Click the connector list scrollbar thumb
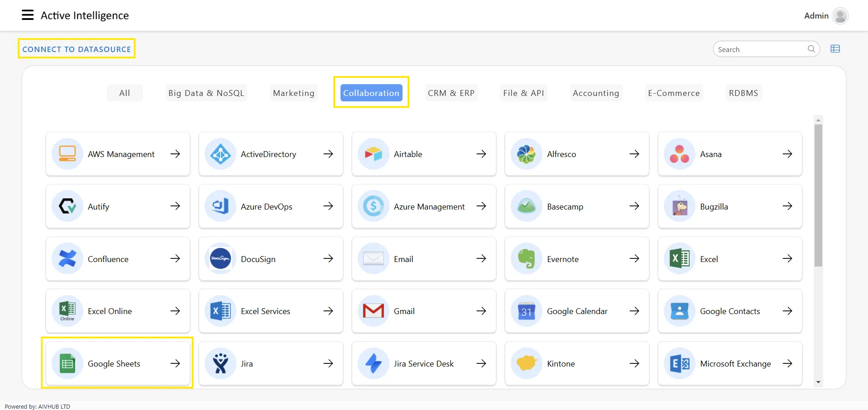Image resolution: width=868 pixels, height=410 pixels. click(818, 195)
